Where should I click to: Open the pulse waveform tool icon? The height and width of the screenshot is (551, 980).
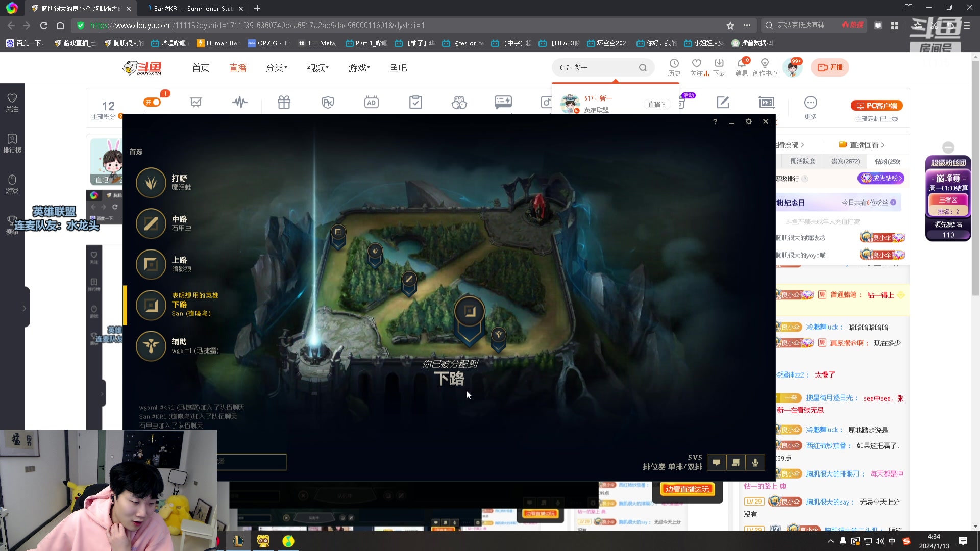[240, 103]
